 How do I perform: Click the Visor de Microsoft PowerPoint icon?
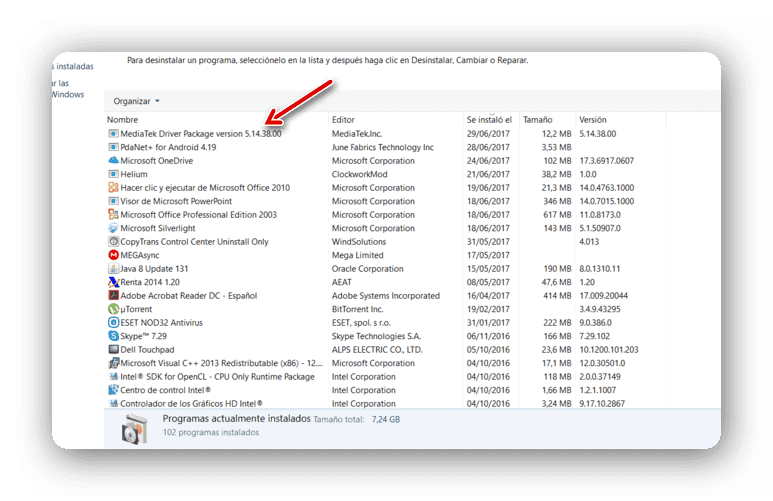[x=113, y=201]
